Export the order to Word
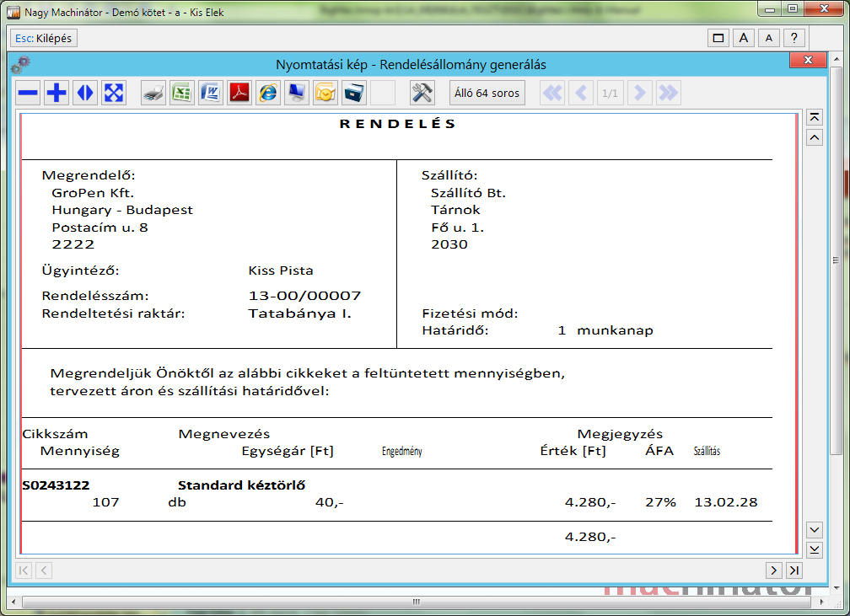This screenshot has height=616, width=850. (210, 93)
